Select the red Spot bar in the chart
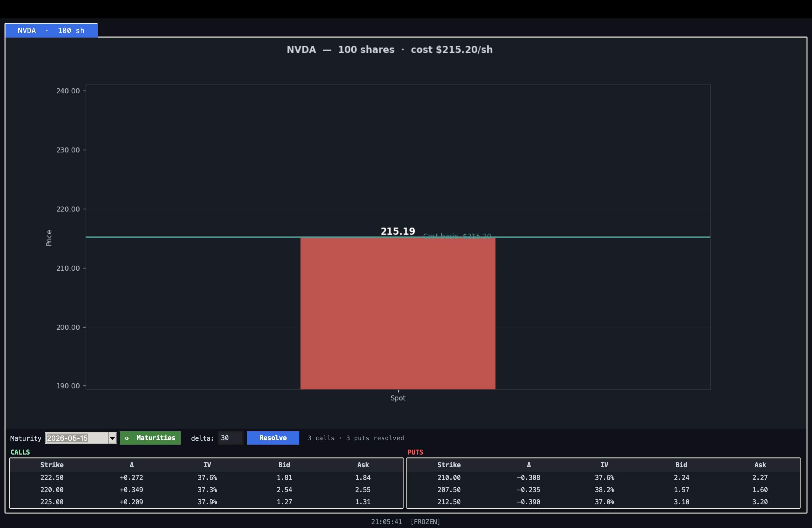The height and width of the screenshot is (528, 812). [398, 313]
